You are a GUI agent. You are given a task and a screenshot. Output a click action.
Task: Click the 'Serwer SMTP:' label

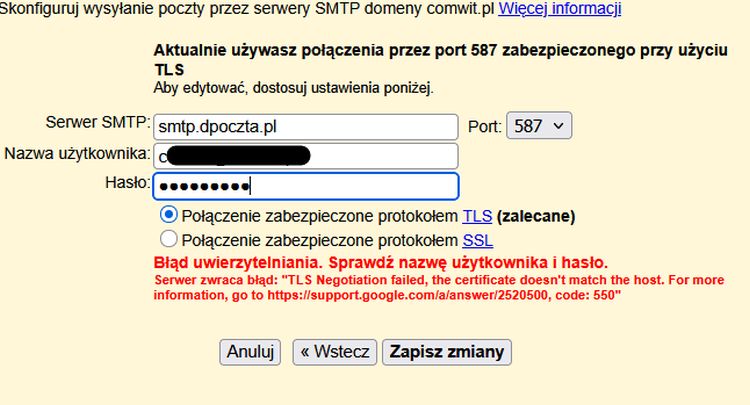(x=98, y=122)
